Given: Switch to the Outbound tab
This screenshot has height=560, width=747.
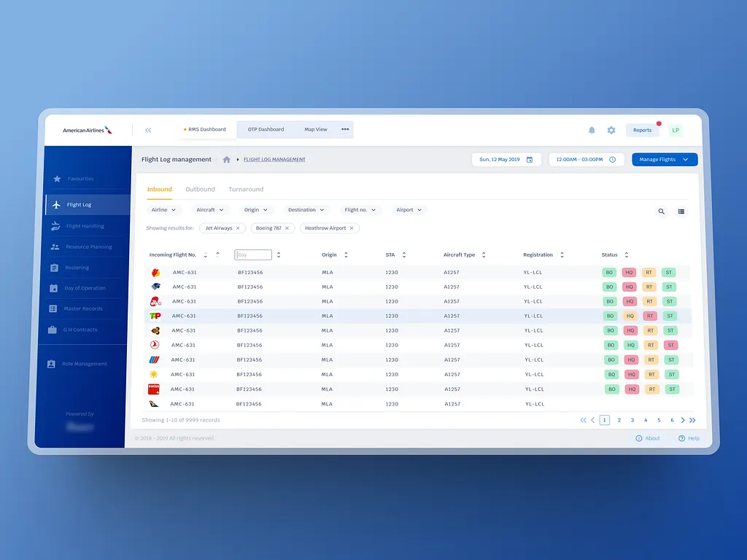Looking at the screenshot, I should tap(200, 190).
